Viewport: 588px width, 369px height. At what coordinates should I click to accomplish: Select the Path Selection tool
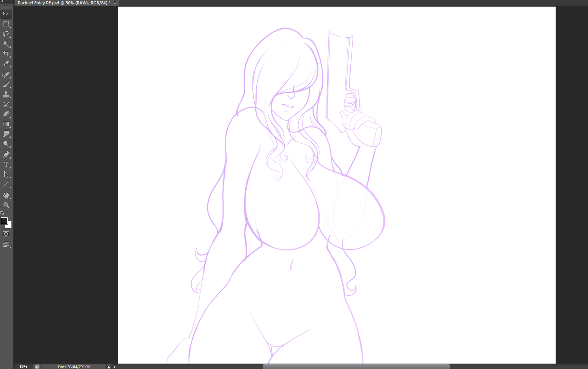[x=6, y=175]
